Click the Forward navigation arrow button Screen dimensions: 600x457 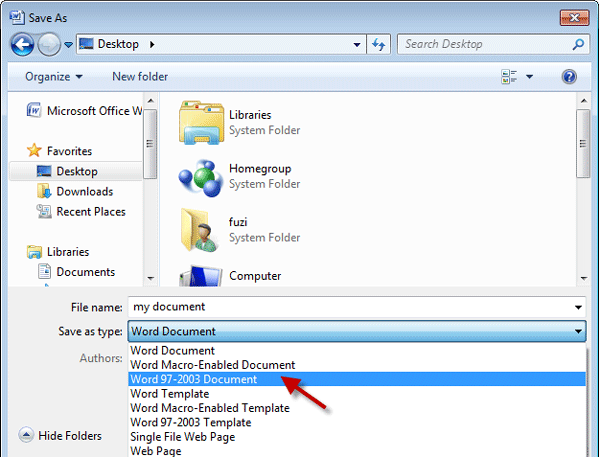[49, 45]
